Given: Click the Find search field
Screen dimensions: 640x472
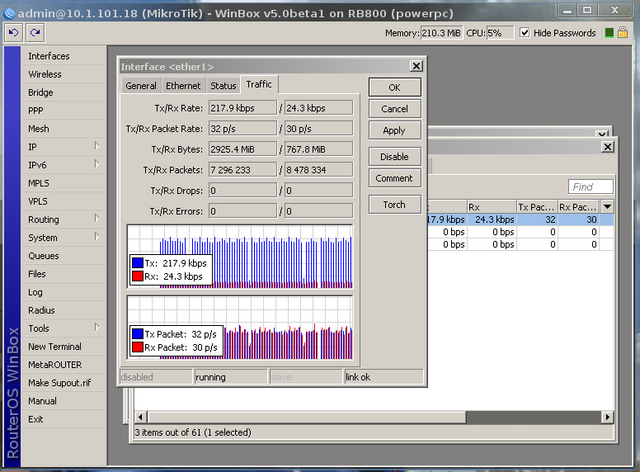Looking at the screenshot, I should point(590,187).
